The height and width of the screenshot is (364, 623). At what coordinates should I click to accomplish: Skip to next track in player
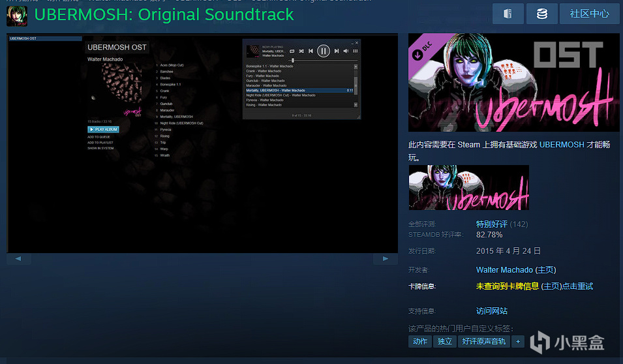coord(337,51)
